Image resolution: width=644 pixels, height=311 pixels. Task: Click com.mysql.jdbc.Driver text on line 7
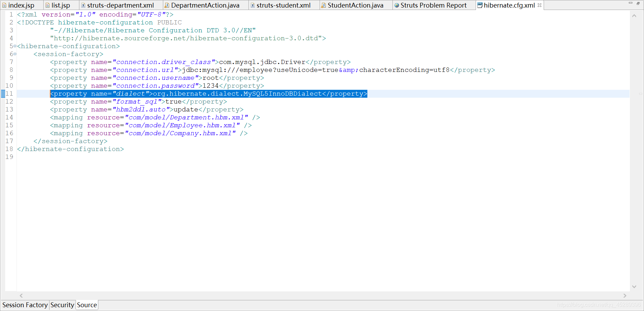coord(262,62)
